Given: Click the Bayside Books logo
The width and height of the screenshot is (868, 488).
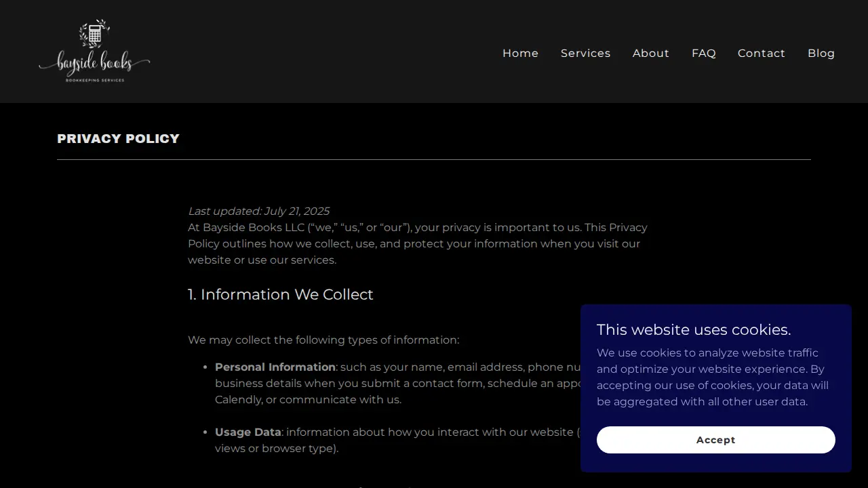Looking at the screenshot, I should click(x=94, y=52).
